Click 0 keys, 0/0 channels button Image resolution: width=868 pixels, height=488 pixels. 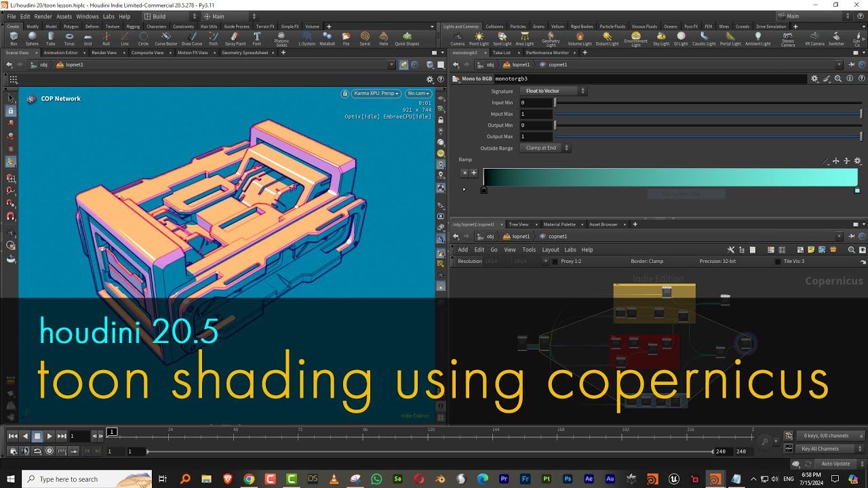(830, 436)
